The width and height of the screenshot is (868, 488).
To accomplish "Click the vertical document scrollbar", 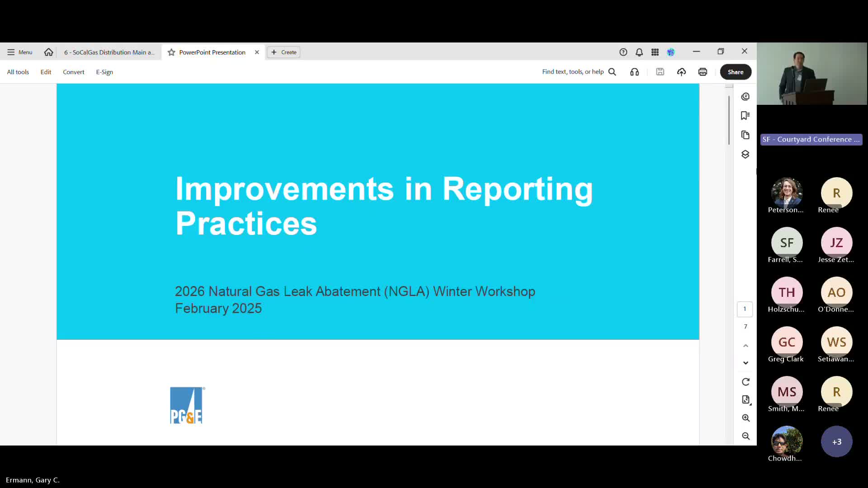I will 729,120.
